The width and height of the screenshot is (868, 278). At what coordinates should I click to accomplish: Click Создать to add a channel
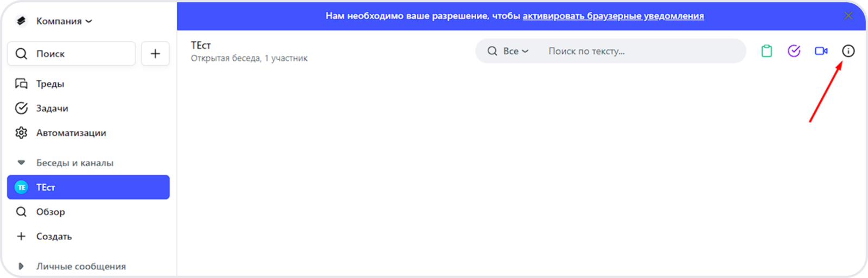tap(54, 236)
